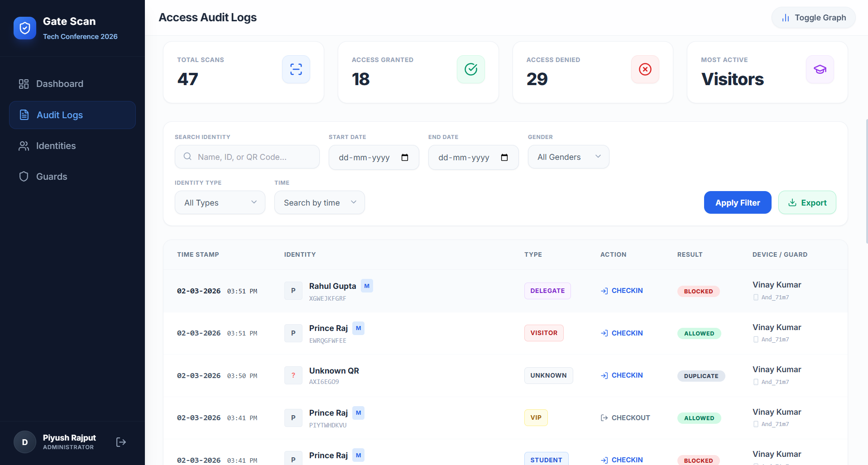Open the Identities section icon
868x465 pixels.
point(24,146)
